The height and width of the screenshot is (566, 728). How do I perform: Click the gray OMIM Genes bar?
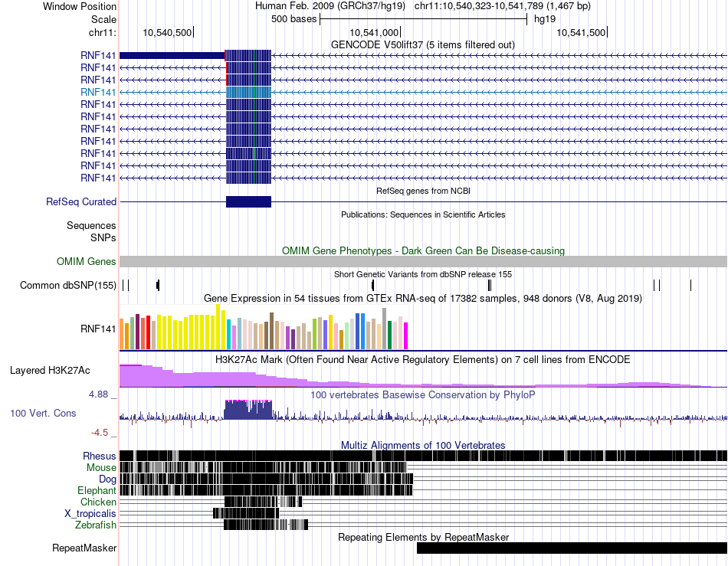(423, 262)
